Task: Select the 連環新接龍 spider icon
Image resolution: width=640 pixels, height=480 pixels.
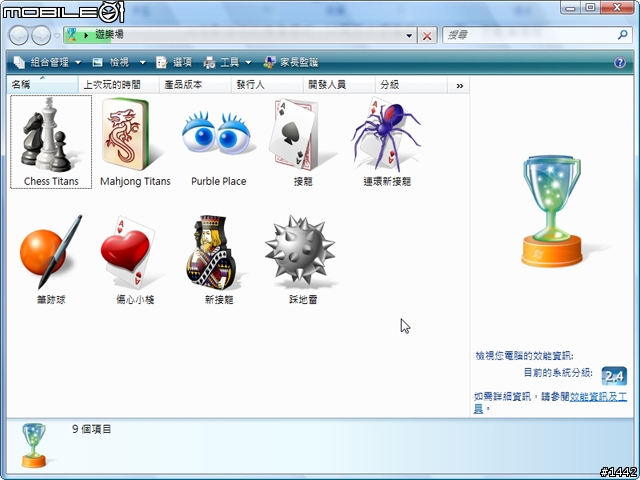Action: [x=386, y=134]
